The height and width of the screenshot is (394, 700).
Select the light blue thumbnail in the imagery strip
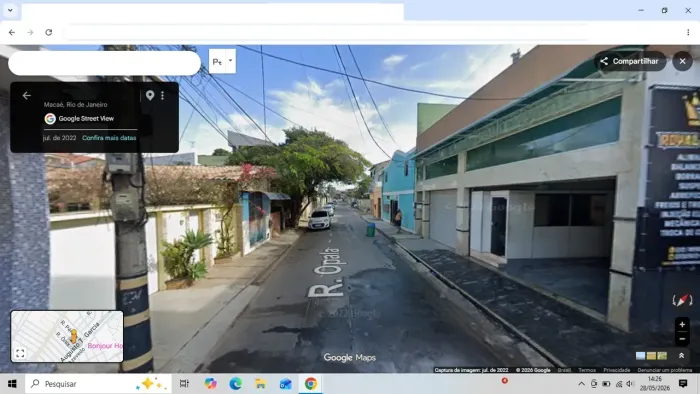(x=641, y=356)
